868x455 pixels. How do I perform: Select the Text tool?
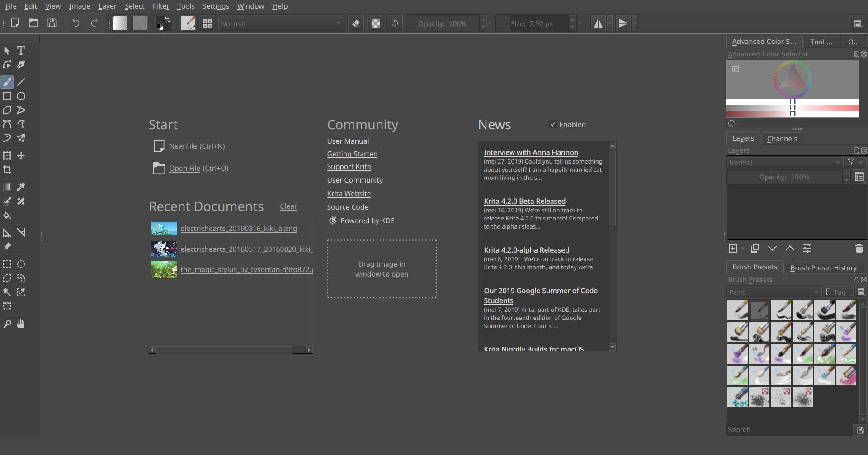tap(21, 50)
